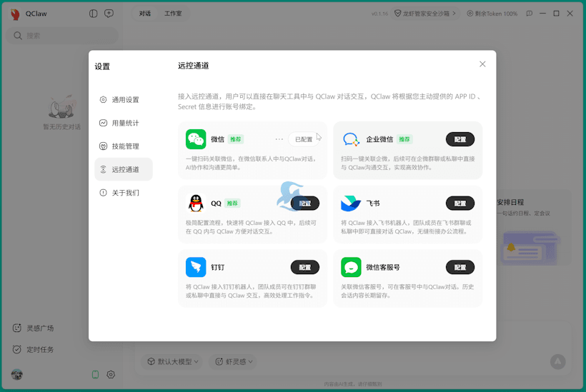Toggle the sidebar panel icon
This screenshot has width=586, height=392.
(94, 14)
